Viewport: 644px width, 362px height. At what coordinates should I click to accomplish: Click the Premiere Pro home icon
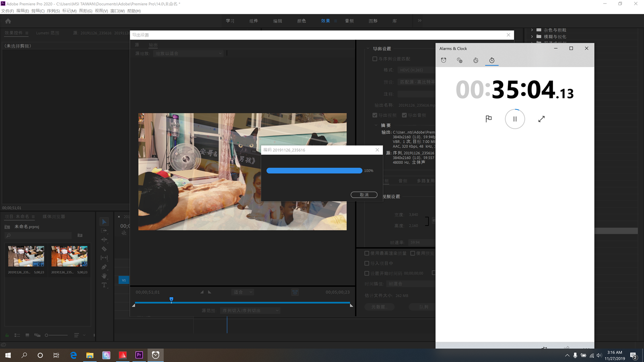coord(8,21)
